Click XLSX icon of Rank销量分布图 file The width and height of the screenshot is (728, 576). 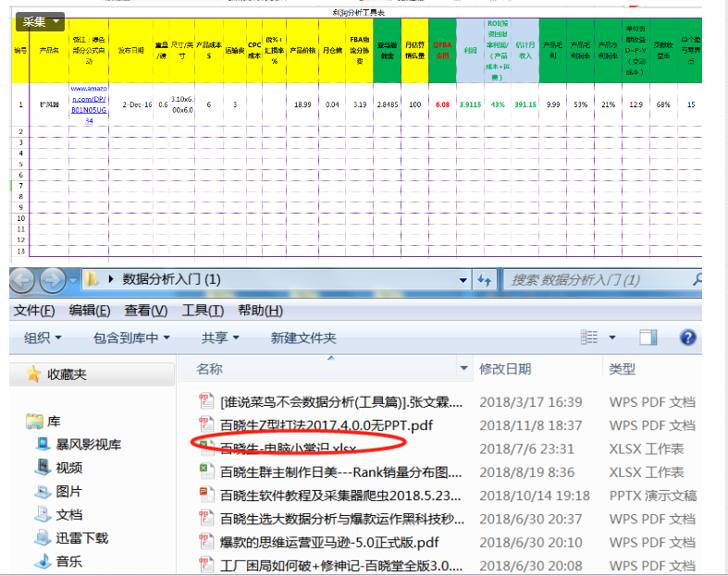[x=206, y=472]
